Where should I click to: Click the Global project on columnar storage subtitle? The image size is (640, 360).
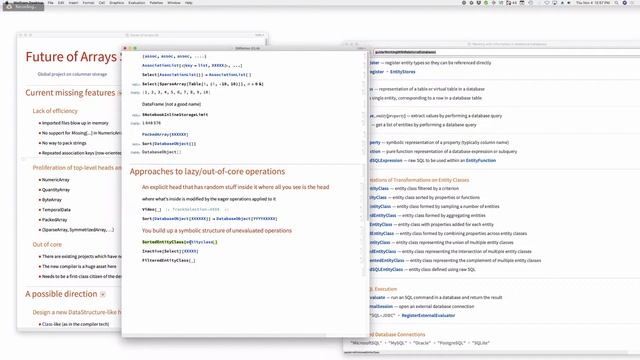[72, 74]
